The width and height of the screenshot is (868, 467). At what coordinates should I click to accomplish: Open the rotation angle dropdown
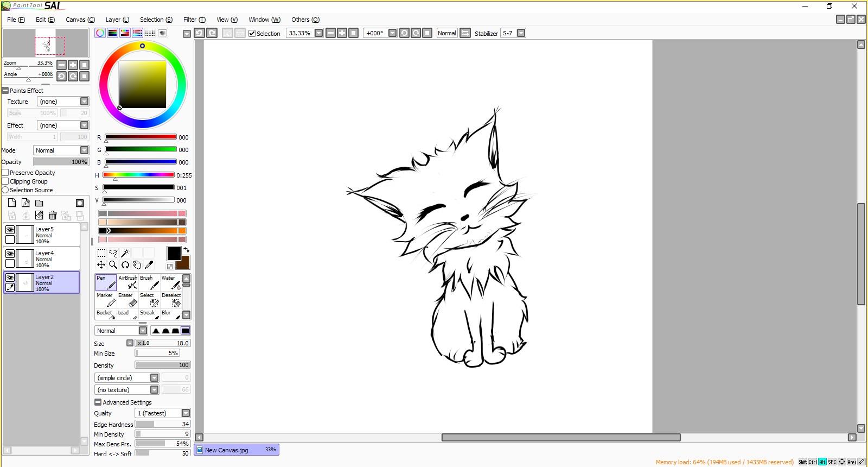pyautogui.click(x=393, y=33)
